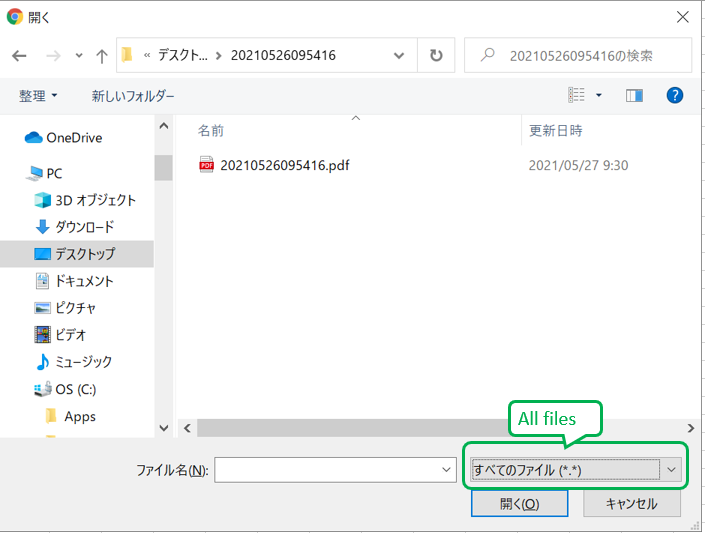Open help with question mark icon
Screen dimensions: 705x533
tap(674, 95)
